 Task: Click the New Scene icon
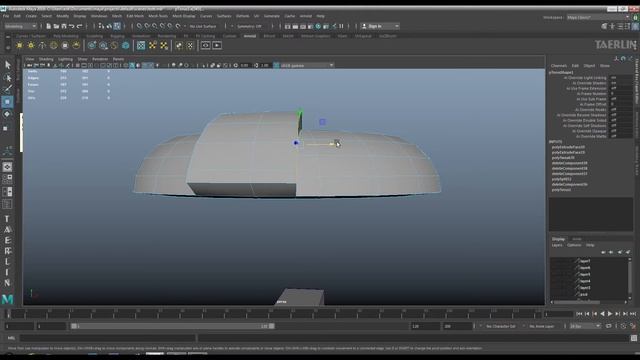pyautogui.click(x=49, y=26)
